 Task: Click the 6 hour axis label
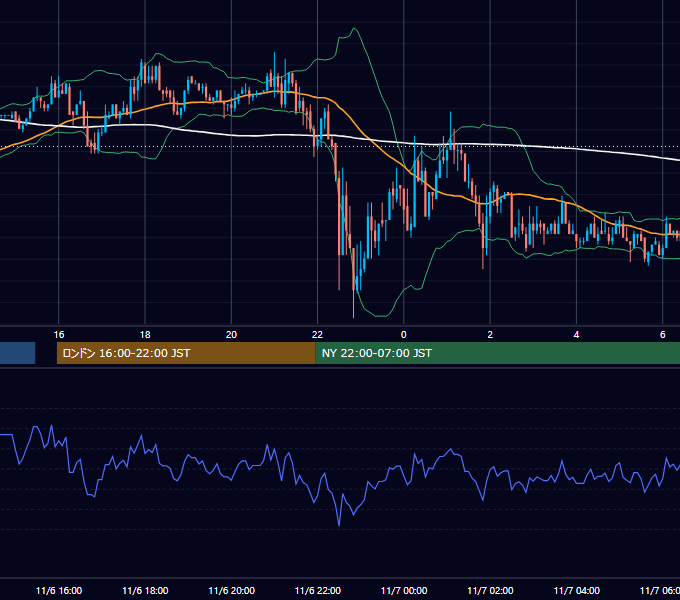(663, 335)
